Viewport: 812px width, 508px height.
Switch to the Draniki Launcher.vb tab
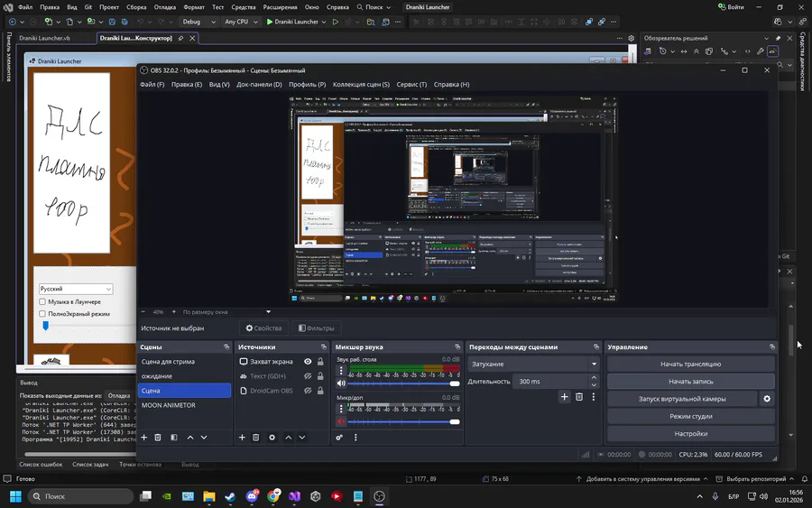[x=44, y=39]
